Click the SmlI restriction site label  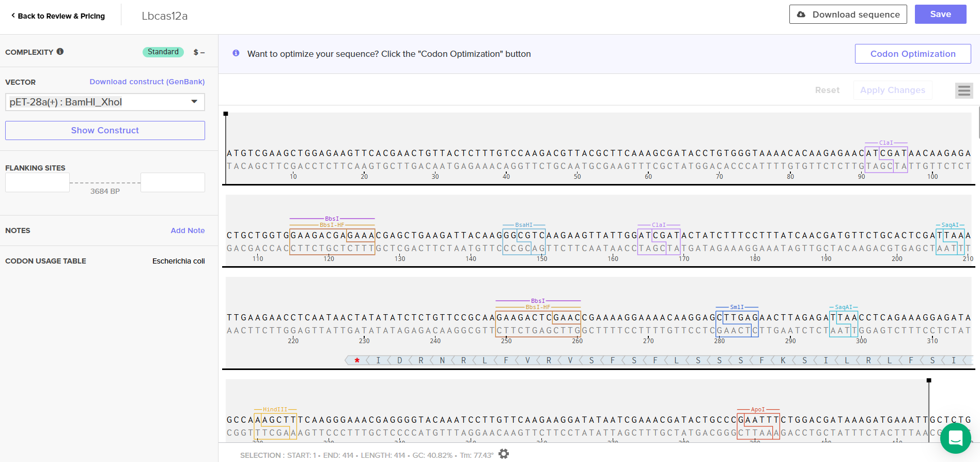tap(737, 307)
